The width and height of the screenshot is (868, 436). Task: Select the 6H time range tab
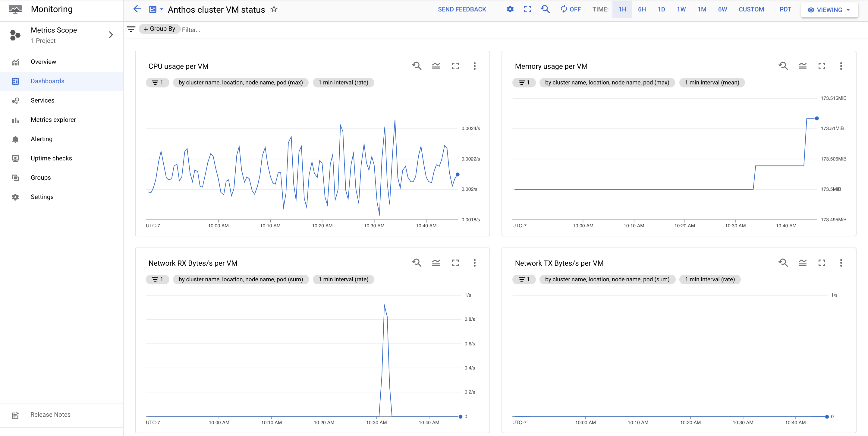click(642, 9)
